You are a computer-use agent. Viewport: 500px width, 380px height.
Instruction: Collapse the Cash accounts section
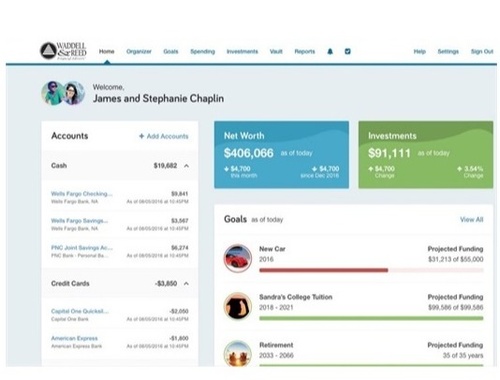click(x=186, y=166)
